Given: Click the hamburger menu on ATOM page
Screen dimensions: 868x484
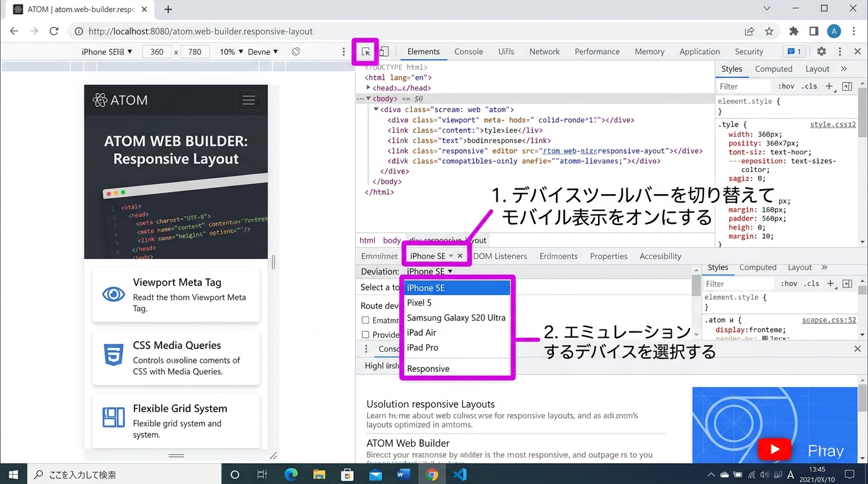Looking at the screenshot, I should pos(249,100).
